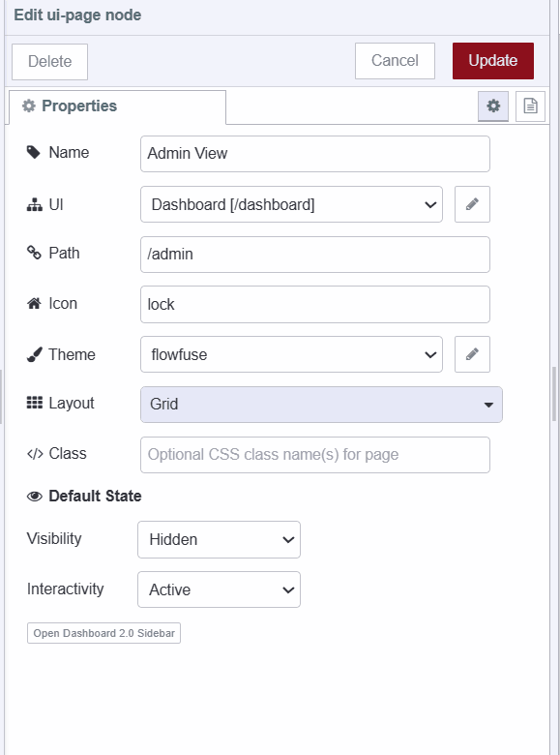Click the Default State eye icon
560x755 pixels.
pyautogui.click(x=35, y=496)
